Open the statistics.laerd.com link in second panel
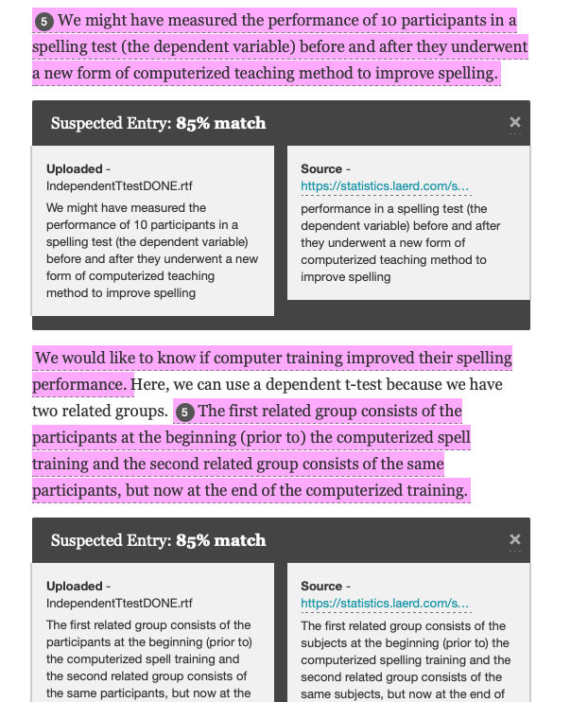 click(385, 603)
